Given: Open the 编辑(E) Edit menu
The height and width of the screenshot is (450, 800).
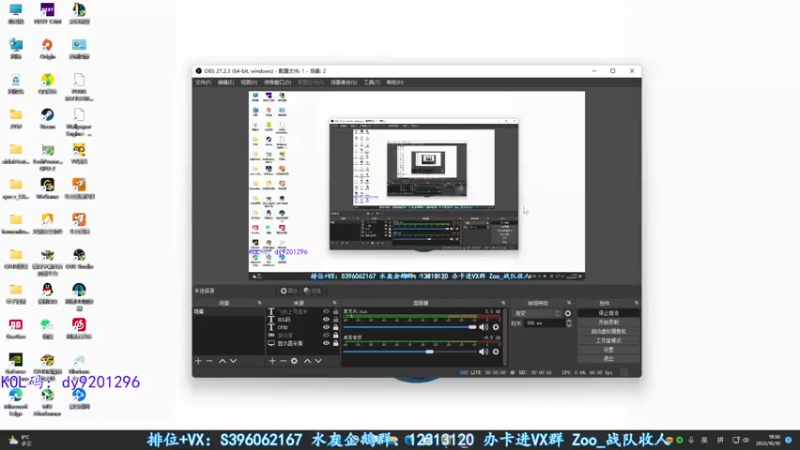Looking at the screenshot, I should (x=226, y=82).
